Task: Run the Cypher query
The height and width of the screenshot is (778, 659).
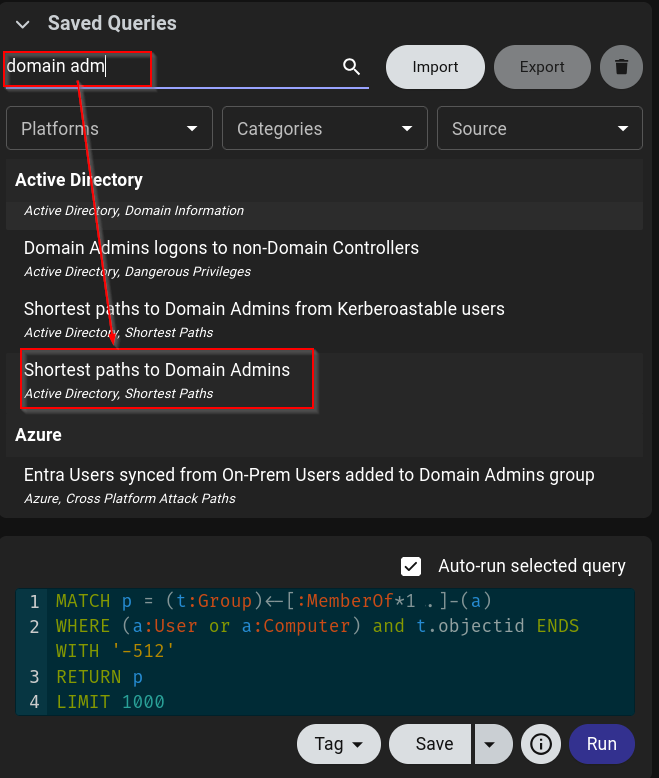Action: pos(601,744)
